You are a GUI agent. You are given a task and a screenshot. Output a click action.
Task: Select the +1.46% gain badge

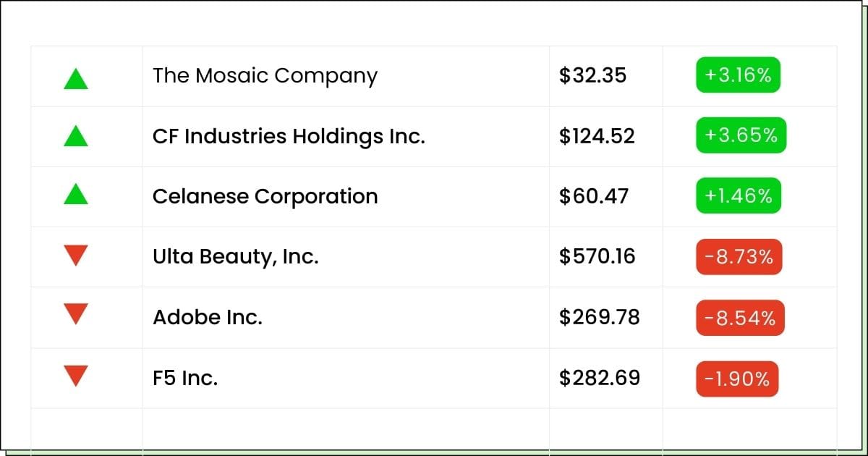tap(738, 195)
